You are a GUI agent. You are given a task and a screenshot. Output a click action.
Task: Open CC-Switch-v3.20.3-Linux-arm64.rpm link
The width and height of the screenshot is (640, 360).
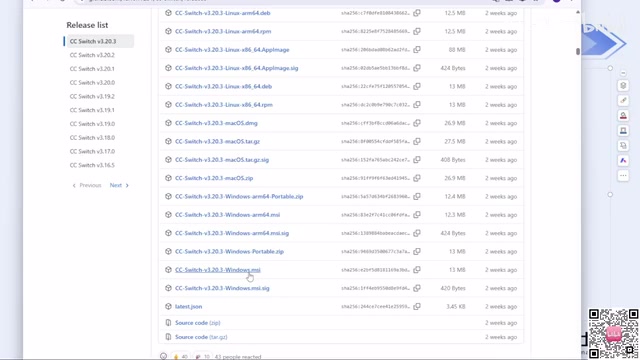click(223, 31)
